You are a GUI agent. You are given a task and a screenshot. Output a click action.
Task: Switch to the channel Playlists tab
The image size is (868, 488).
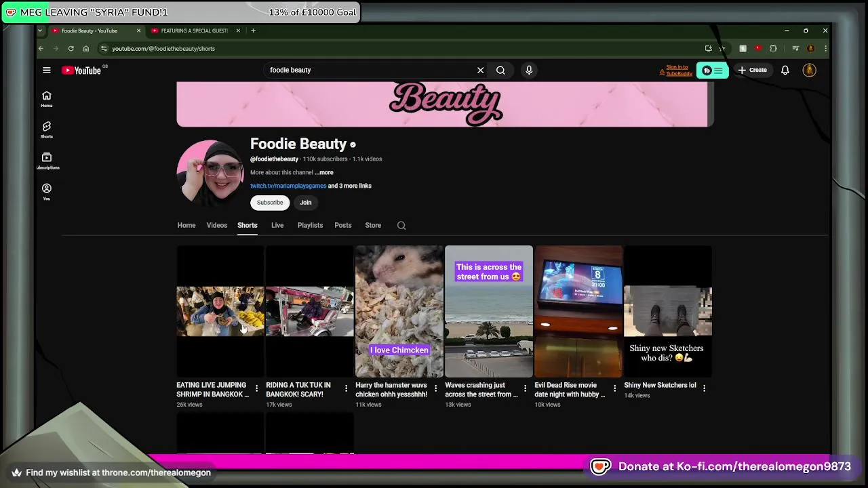310,225
